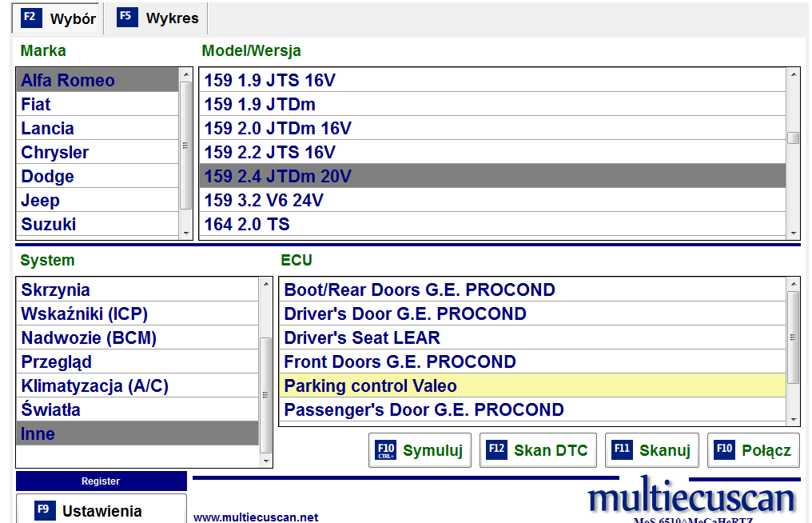
Task: Pick Światła in System list
Action: [137, 409]
